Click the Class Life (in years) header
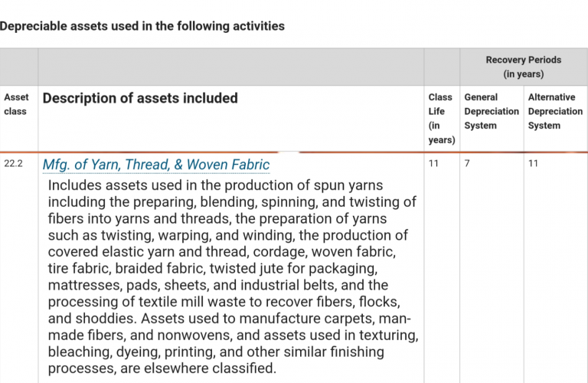The width and height of the screenshot is (588, 383). tap(440, 118)
